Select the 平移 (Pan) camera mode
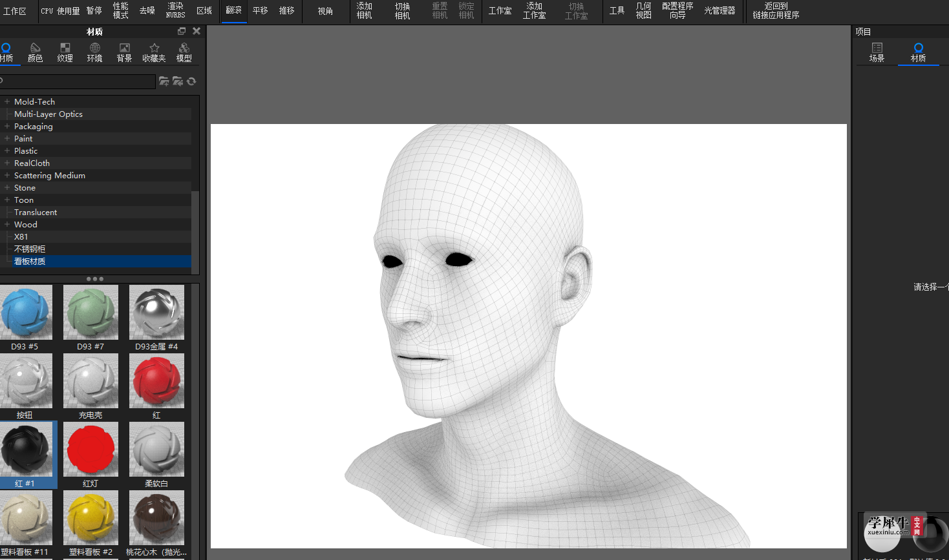949x560 pixels. [261, 11]
